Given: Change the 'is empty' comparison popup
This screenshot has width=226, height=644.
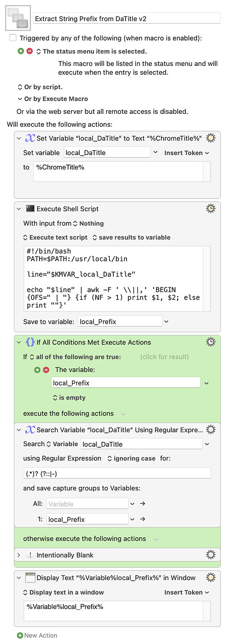Looking at the screenshot, I should [x=69, y=398].
